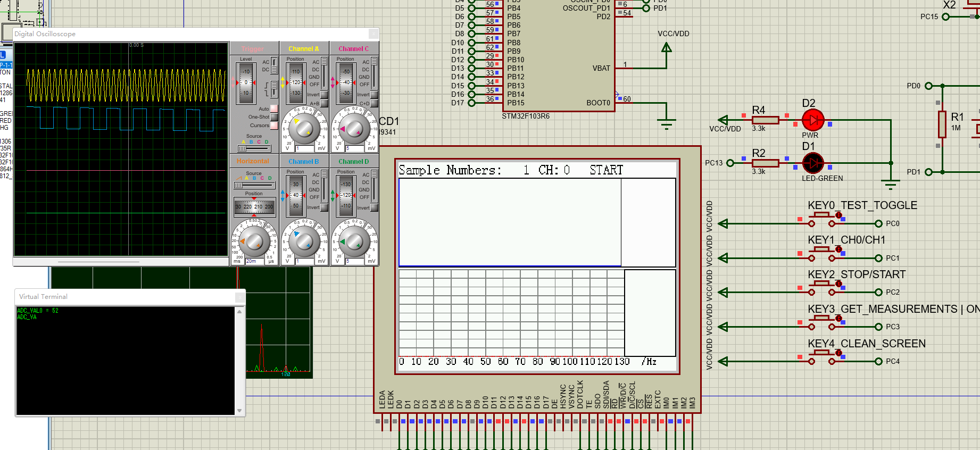
Task: Close the Virtual Terminal window
Action: [x=240, y=297]
